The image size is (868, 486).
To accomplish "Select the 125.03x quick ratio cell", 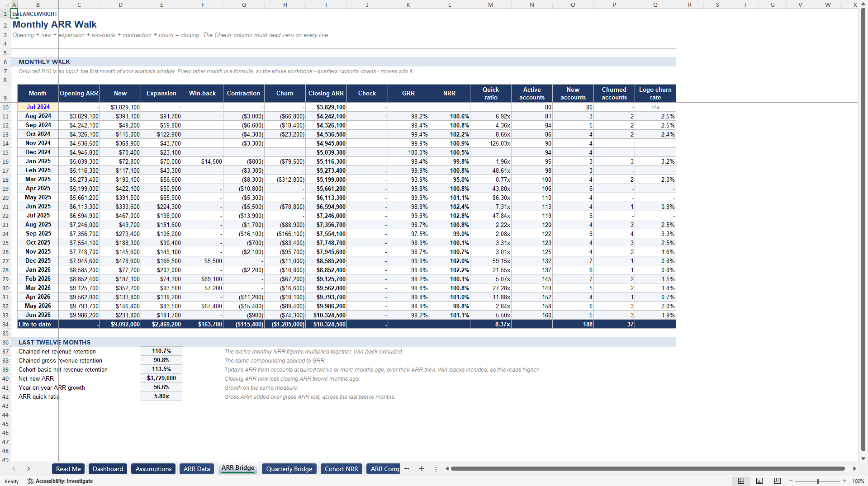I will [x=491, y=143].
